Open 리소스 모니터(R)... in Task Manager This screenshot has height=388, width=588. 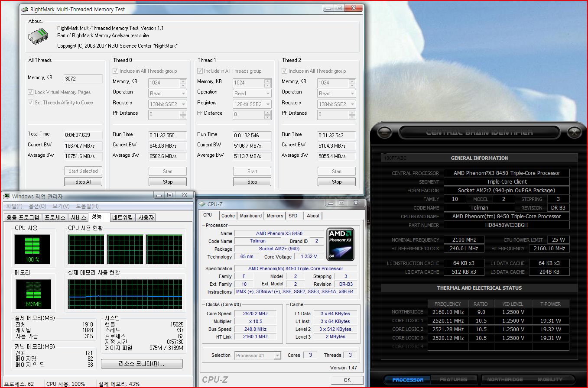click(x=142, y=364)
